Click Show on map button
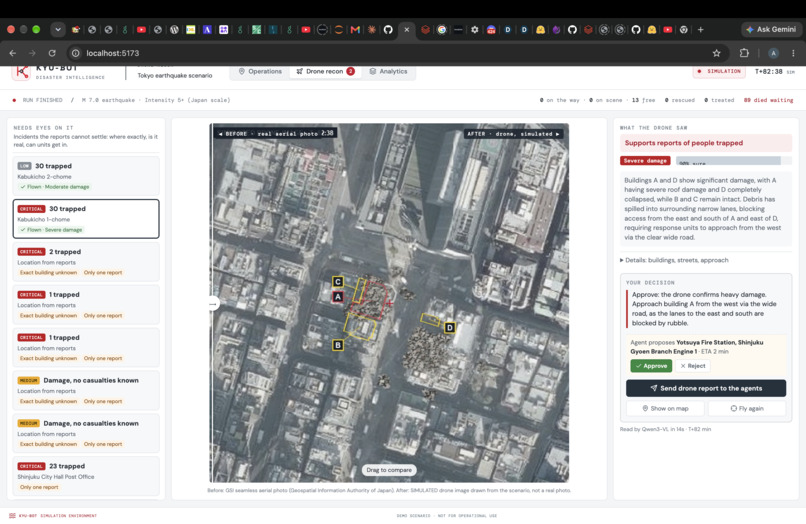Image resolution: width=806 pixels, height=524 pixels. pos(665,408)
